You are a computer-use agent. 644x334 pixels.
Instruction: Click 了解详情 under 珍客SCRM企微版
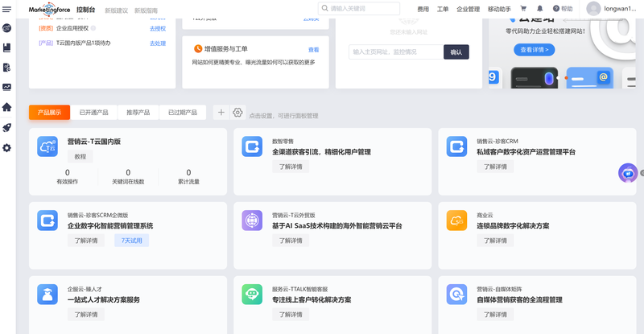click(x=86, y=241)
